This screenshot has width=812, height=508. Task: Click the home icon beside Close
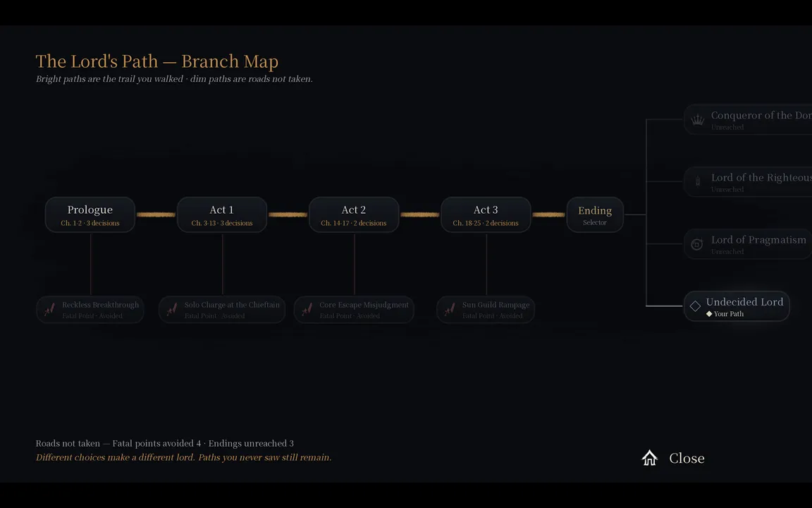[x=649, y=458]
